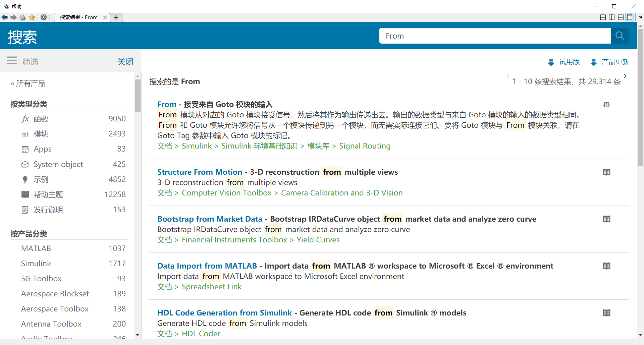The image size is (644, 345).
Task: Close the 搜索结果 - From tab
Action: (105, 17)
